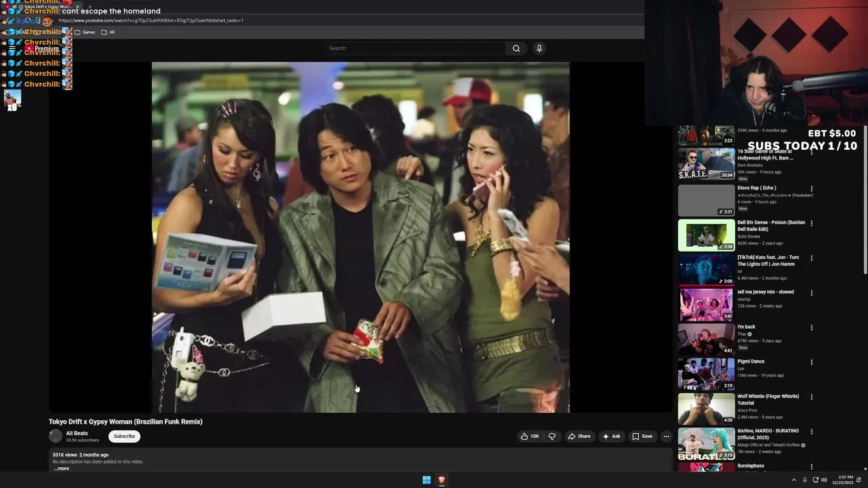The height and width of the screenshot is (488, 868).
Task: Open the Games bookmarks folder
Action: 85,32
